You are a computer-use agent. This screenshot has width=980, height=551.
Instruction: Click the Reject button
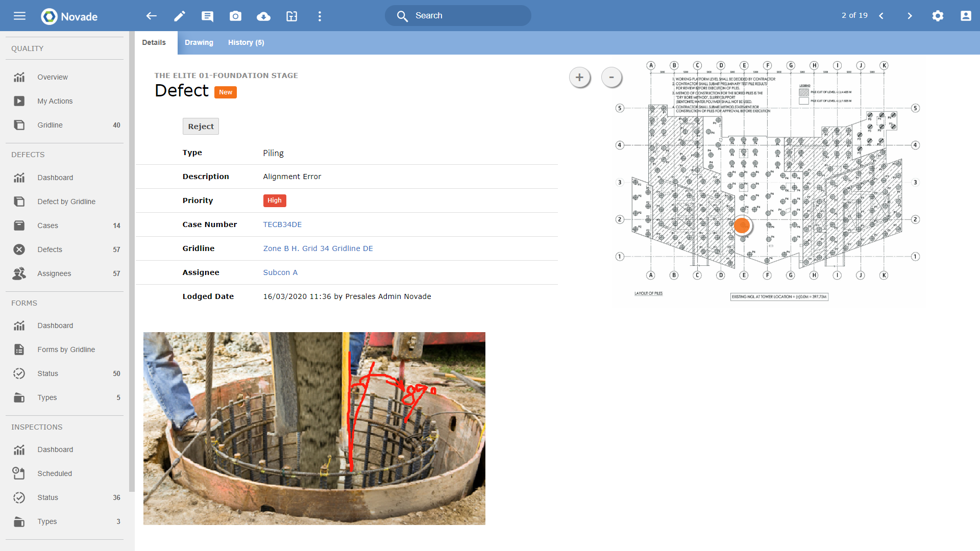click(x=201, y=127)
